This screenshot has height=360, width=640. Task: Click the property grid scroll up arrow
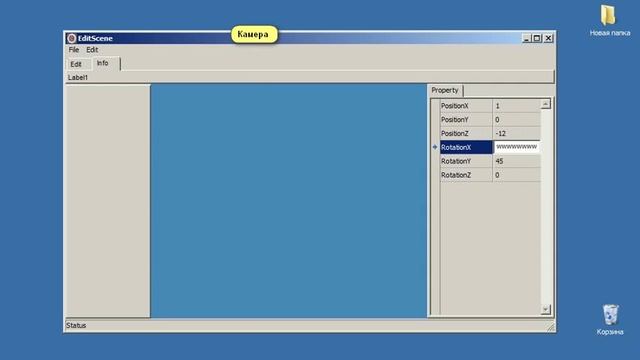[546, 104]
